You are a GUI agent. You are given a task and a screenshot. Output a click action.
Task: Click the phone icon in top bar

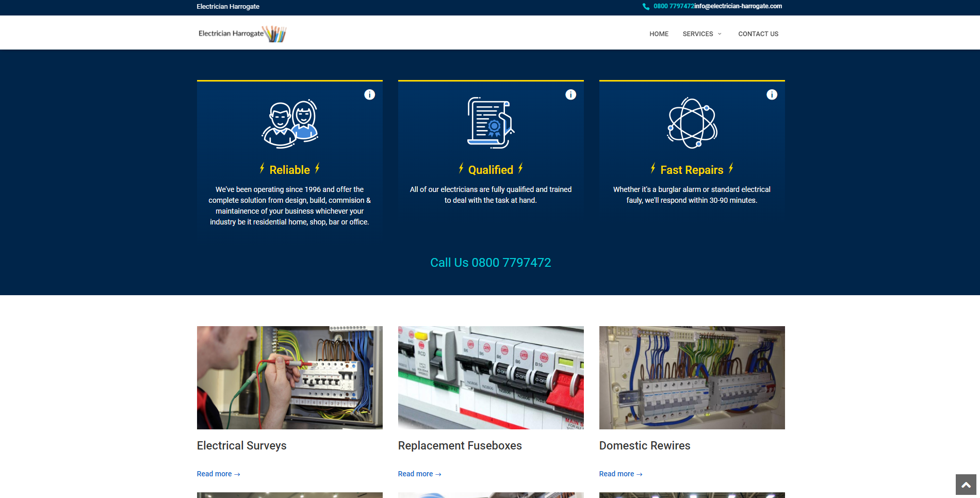[646, 7]
